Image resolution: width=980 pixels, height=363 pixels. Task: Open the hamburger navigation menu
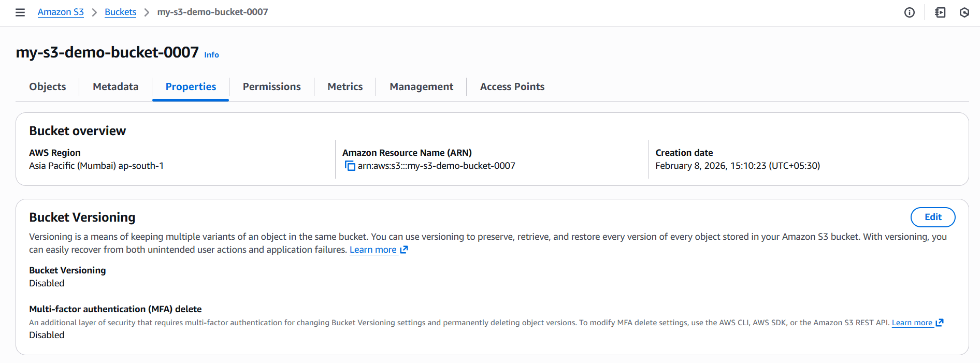(20, 12)
